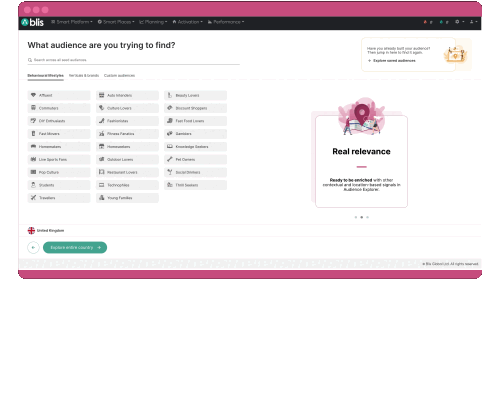Select the Knowledge Seekers book icon

tap(170, 147)
